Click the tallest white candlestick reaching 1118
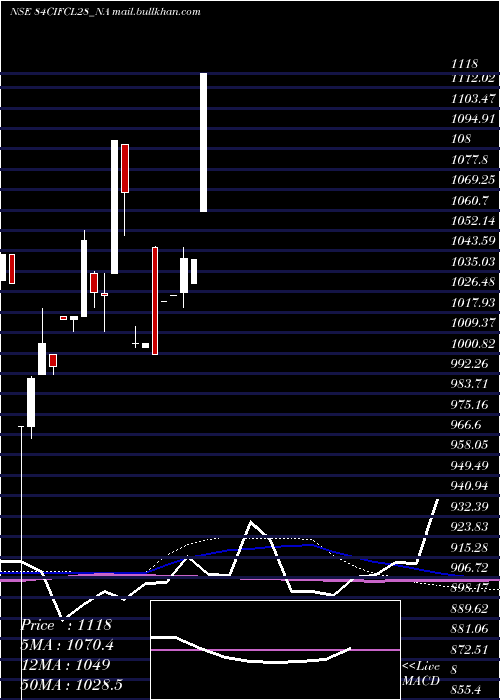This screenshot has height=700, width=500. [x=203, y=142]
